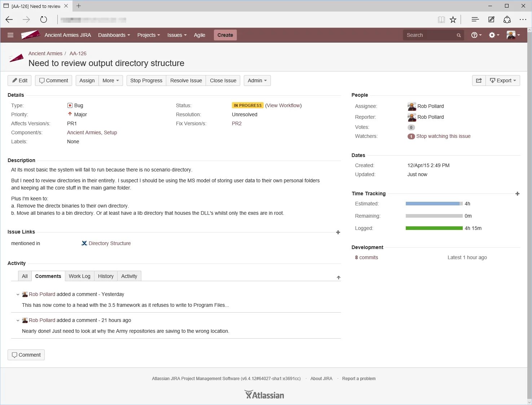Viewport: 532px width, 405px height.
Task: Click Stop watching this issue link
Action: (x=443, y=136)
